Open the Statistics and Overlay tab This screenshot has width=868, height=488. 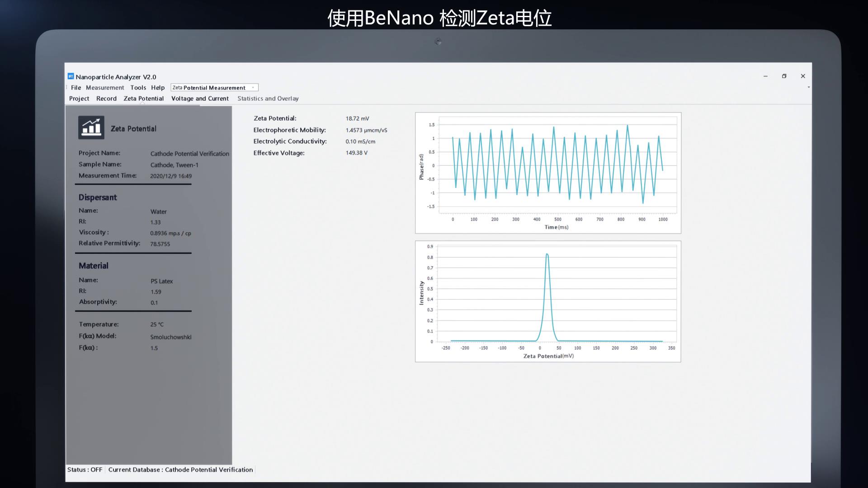[x=268, y=99]
